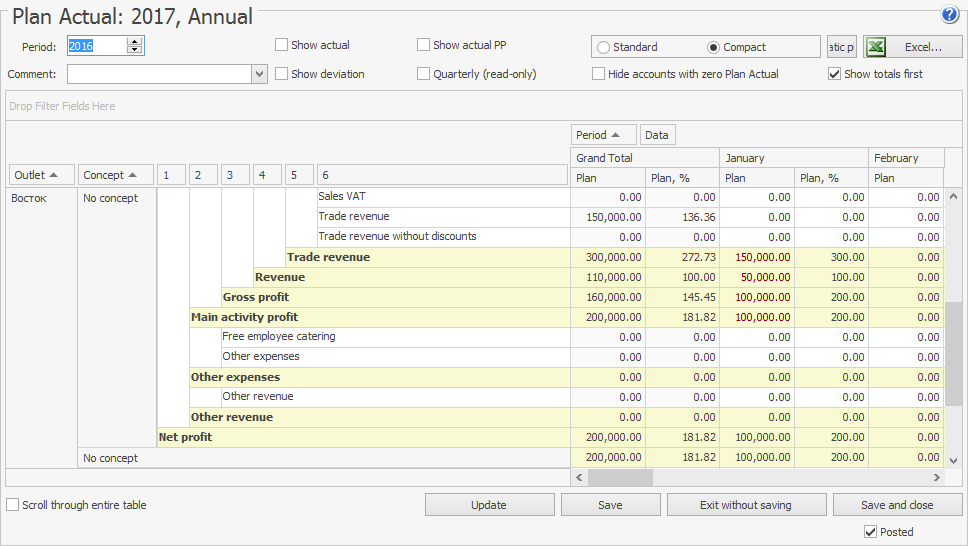
Task: Open the Comment dropdown list
Action: point(259,74)
